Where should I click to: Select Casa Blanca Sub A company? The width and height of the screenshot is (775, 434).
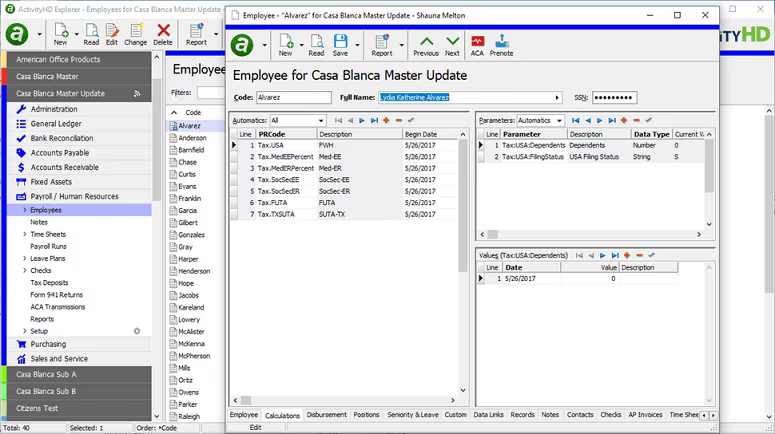click(x=79, y=375)
